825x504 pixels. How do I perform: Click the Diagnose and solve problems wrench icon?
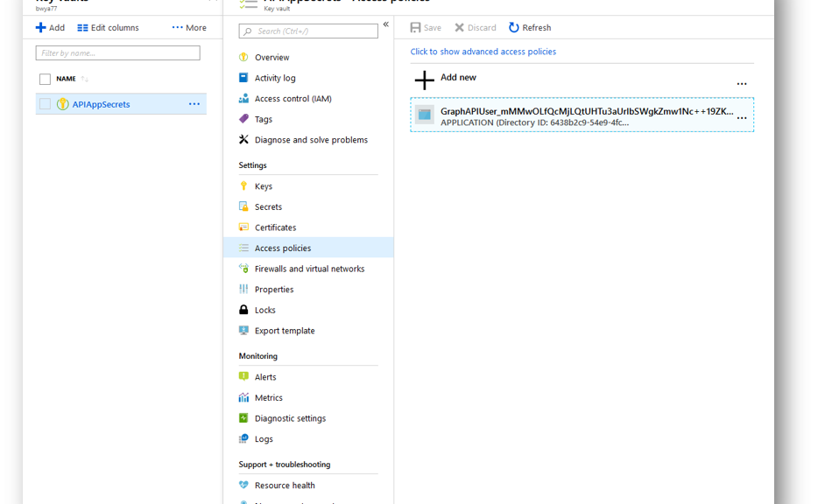click(x=243, y=139)
